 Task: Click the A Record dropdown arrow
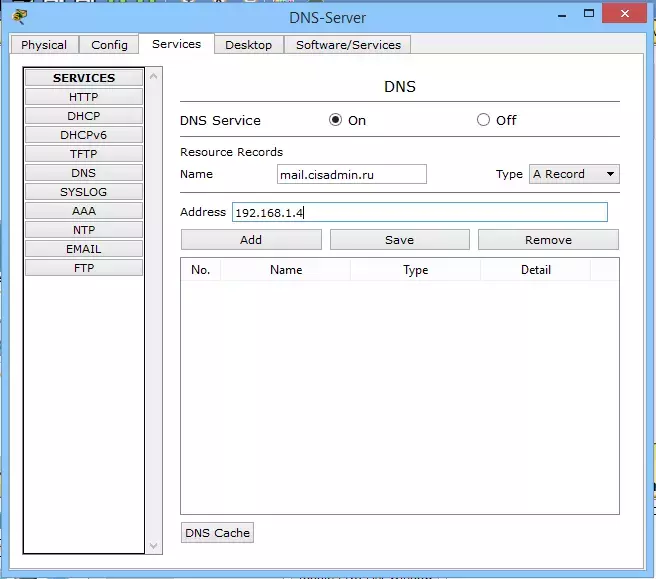click(610, 174)
